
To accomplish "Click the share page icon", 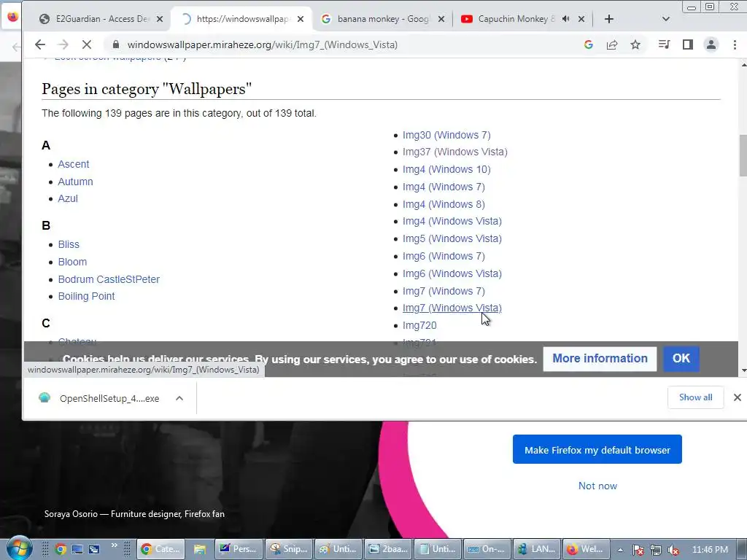I will click(x=612, y=44).
